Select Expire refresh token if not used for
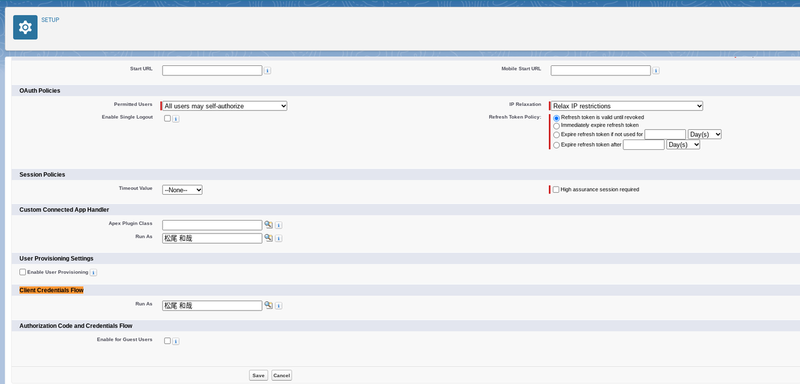 click(557, 135)
